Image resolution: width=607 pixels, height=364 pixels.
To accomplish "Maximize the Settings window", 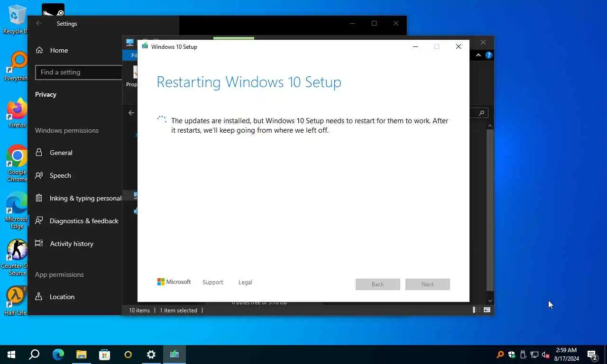I will point(374,23).
